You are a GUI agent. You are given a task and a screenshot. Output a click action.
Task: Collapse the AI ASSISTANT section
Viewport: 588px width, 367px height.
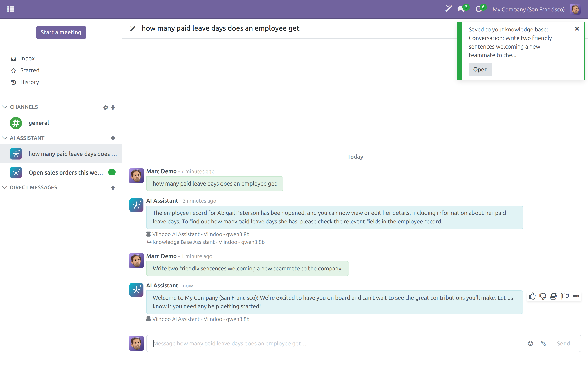tap(5, 138)
